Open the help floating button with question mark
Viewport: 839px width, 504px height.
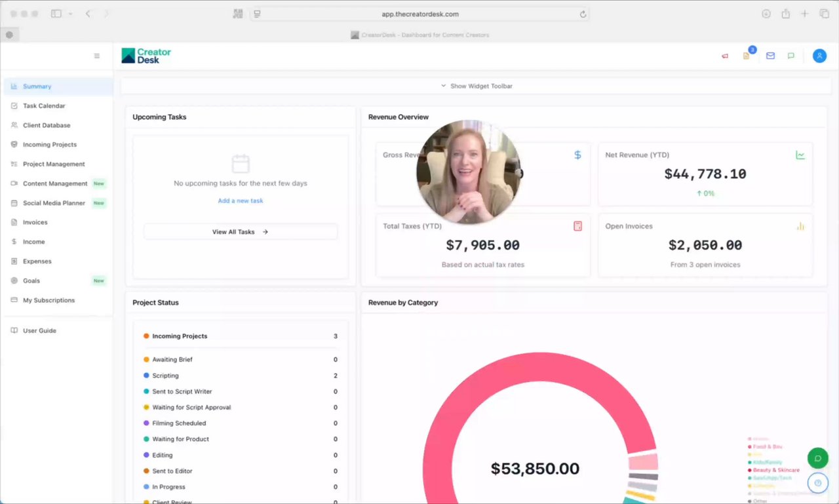(x=817, y=484)
